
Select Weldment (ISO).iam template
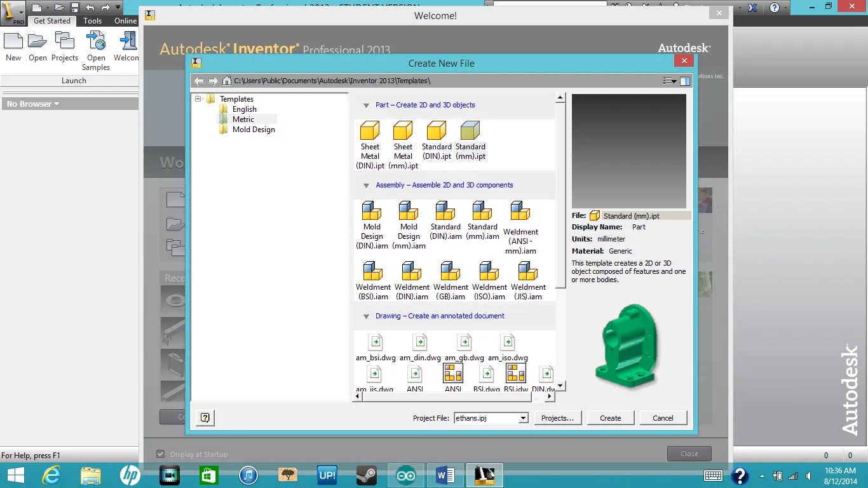tap(489, 280)
